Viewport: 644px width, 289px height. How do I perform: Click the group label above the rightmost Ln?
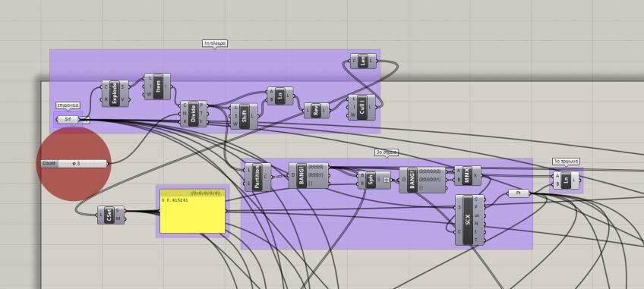click(567, 162)
